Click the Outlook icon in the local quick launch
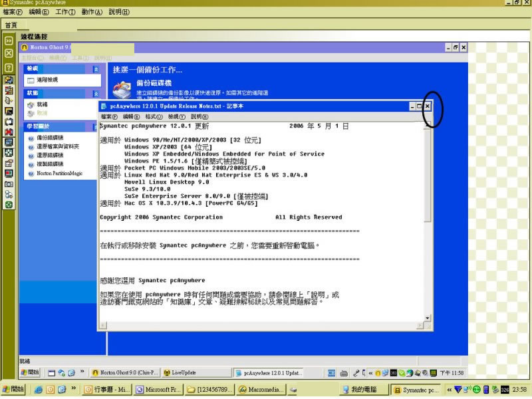This screenshot has height=399, width=532. [x=51, y=390]
